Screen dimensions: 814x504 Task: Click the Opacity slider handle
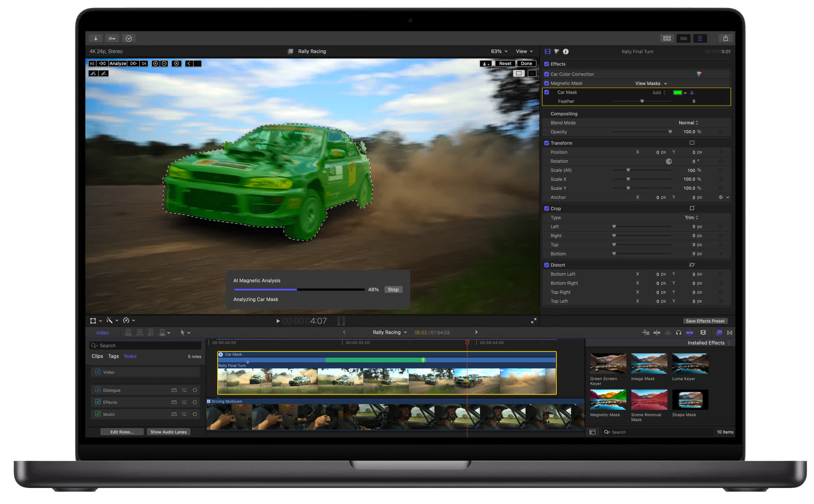[670, 132]
